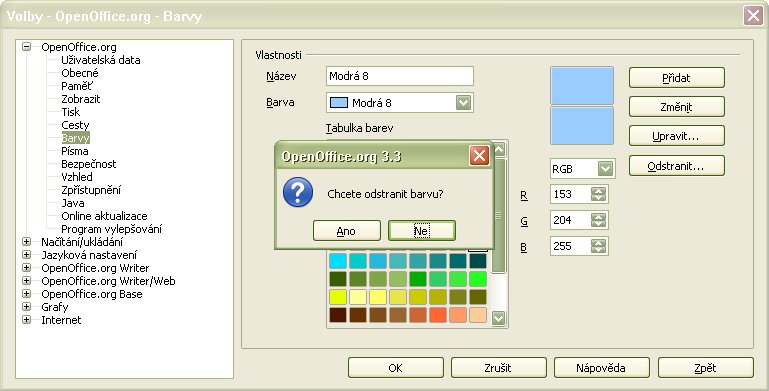
Task: Click the R value spinner arrows
Action: [598, 194]
